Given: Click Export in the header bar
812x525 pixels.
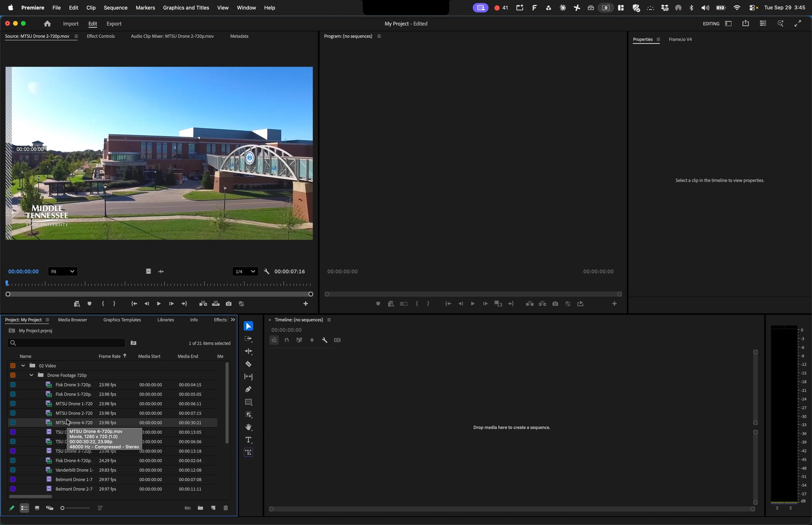Looking at the screenshot, I should click(114, 24).
